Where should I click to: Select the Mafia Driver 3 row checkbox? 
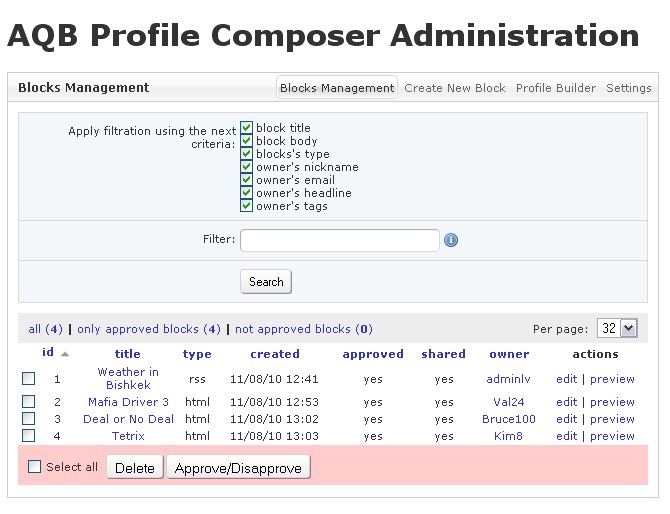(29, 402)
